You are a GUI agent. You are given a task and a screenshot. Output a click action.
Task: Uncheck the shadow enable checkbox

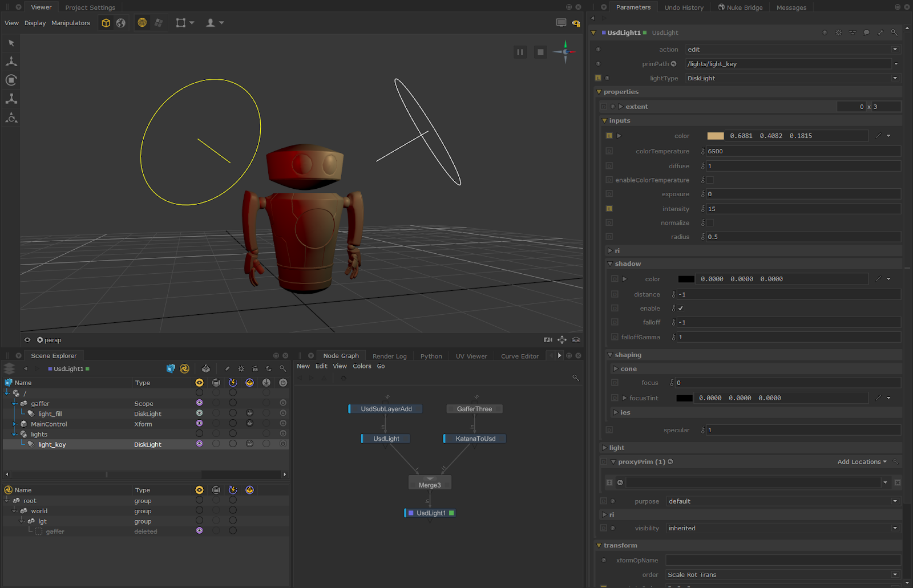pyautogui.click(x=680, y=309)
